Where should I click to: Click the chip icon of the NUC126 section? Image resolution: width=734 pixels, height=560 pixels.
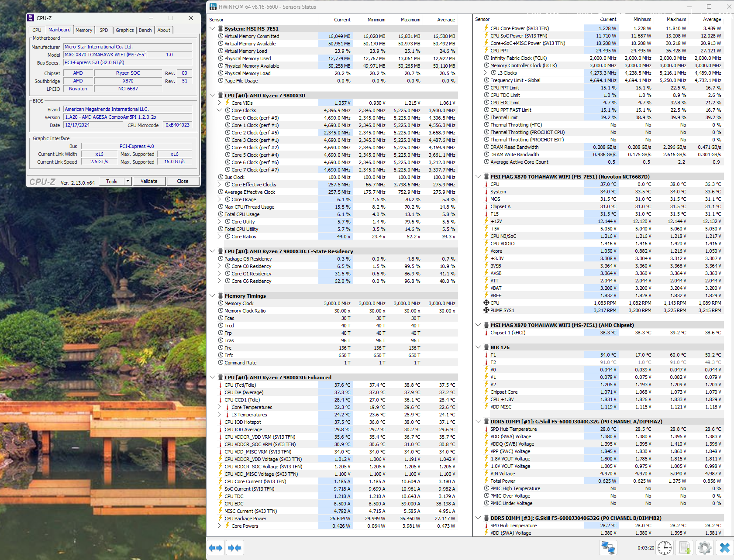[x=486, y=347]
